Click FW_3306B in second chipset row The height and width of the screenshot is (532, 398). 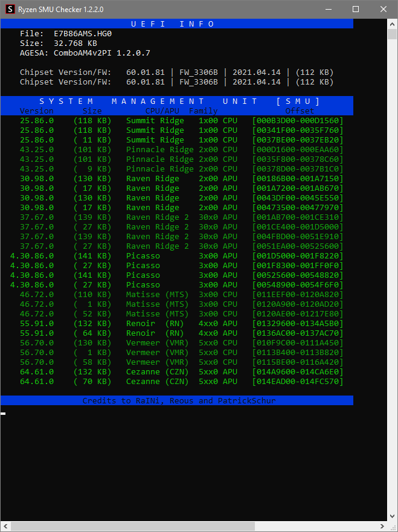[x=199, y=82]
